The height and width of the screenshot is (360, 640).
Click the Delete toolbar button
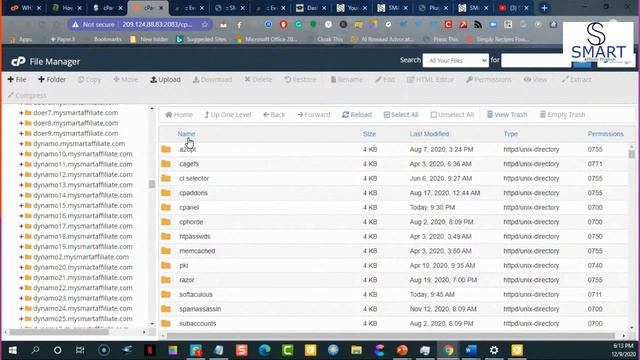coord(258,80)
